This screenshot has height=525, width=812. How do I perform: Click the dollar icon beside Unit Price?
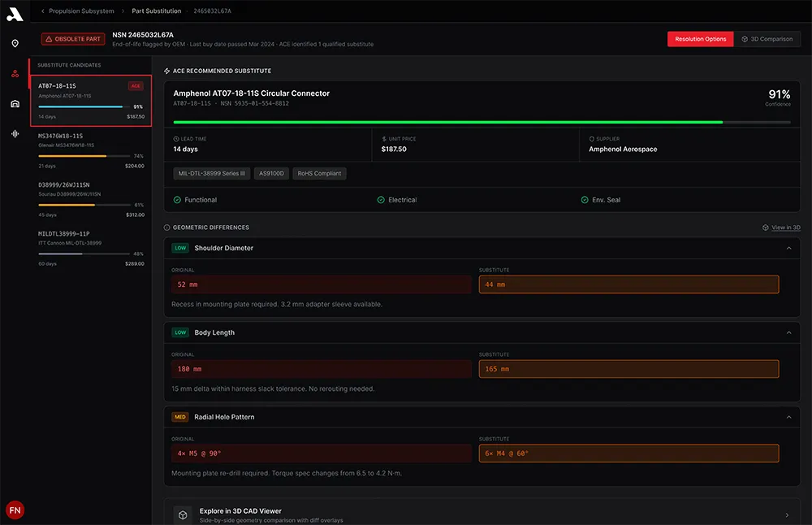[384, 139]
